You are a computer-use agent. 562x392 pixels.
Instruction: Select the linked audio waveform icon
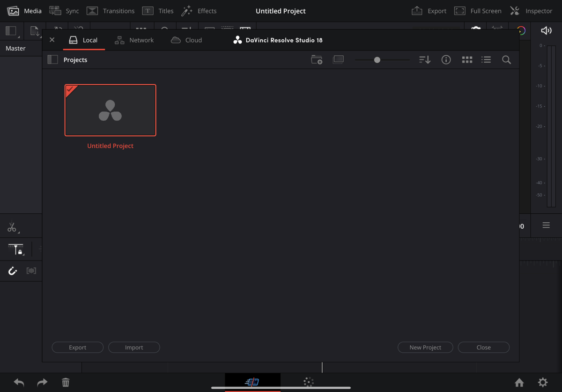(x=31, y=270)
